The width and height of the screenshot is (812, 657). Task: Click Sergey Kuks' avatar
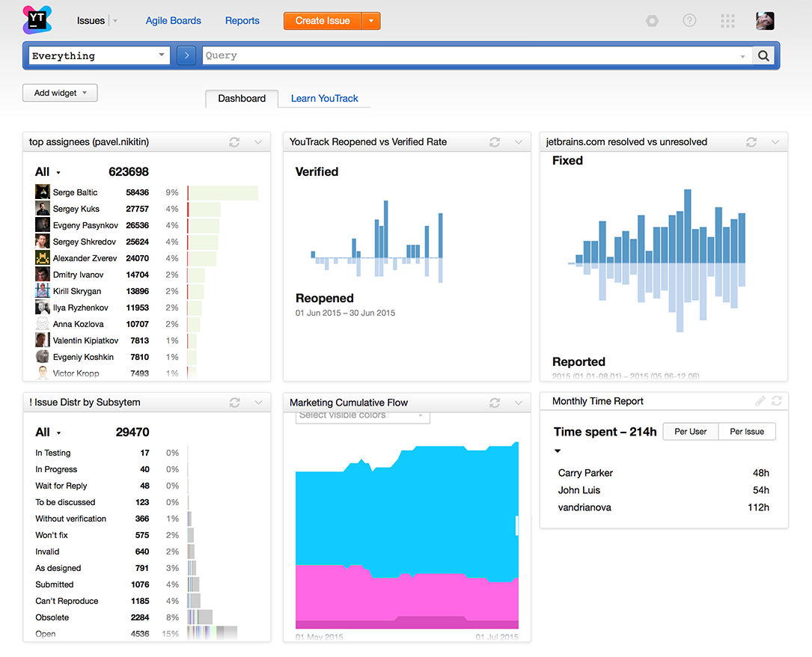(43, 209)
